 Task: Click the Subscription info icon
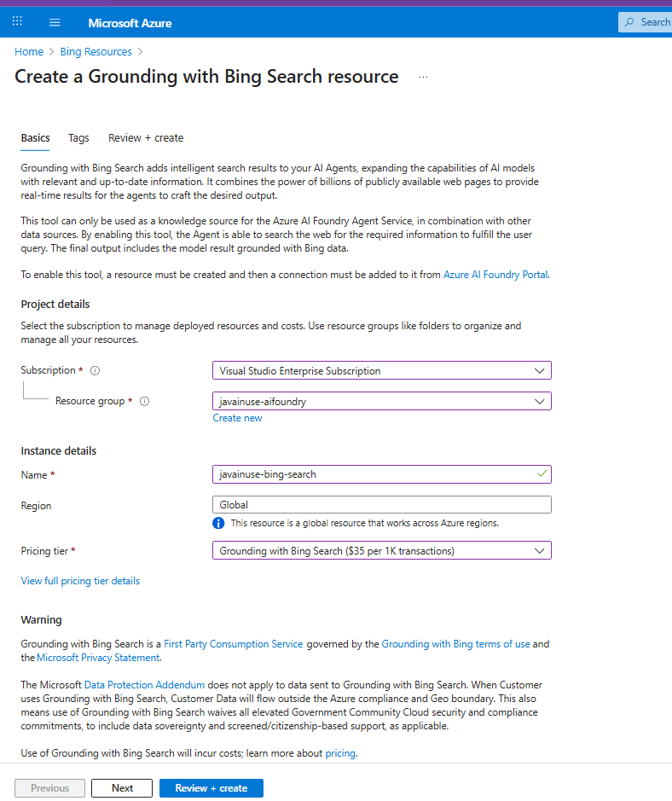click(x=95, y=370)
